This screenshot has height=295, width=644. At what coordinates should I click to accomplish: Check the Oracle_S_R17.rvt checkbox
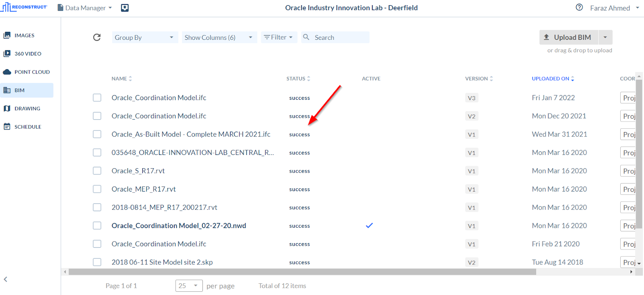(97, 171)
